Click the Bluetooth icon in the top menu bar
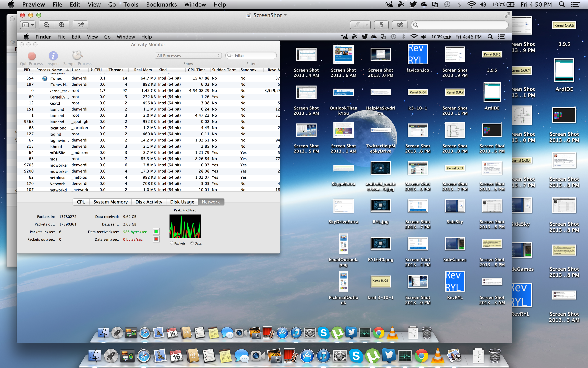The image size is (588, 368). point(459,4)
